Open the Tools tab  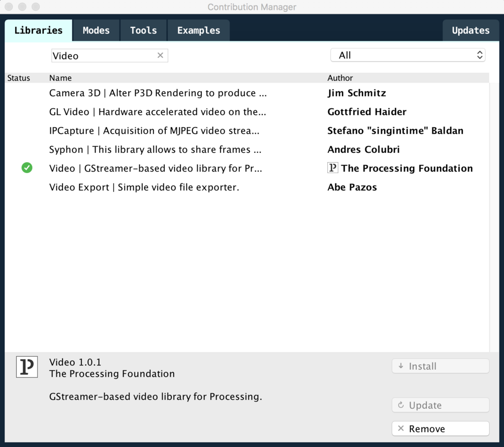[x=143, y=30]
